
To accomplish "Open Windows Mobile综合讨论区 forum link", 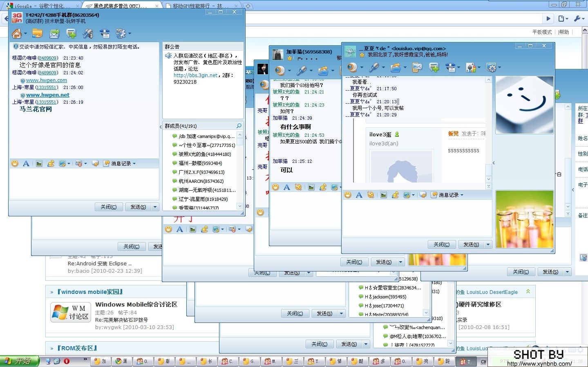I will [136, 305].
